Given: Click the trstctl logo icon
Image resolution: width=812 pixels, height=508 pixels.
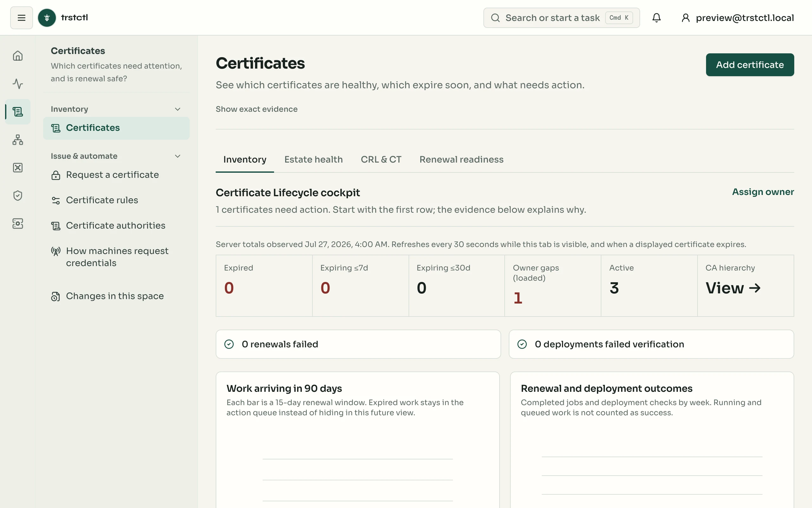Looking at the screenshot, I should click(47, 17).
